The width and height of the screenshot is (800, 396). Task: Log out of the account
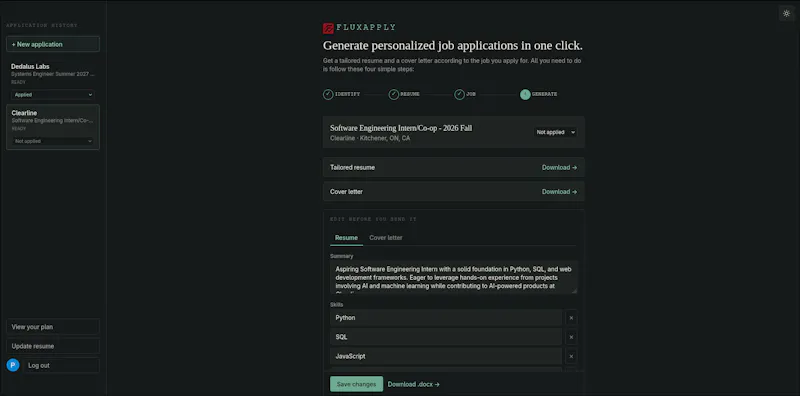point(61,365)
